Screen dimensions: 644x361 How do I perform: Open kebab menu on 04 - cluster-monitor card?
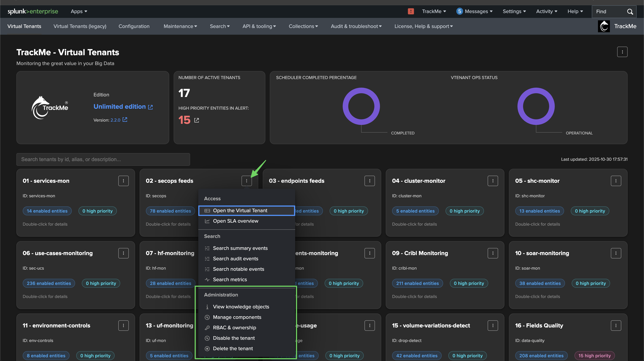pyautogui.click(x=493, y=181)
